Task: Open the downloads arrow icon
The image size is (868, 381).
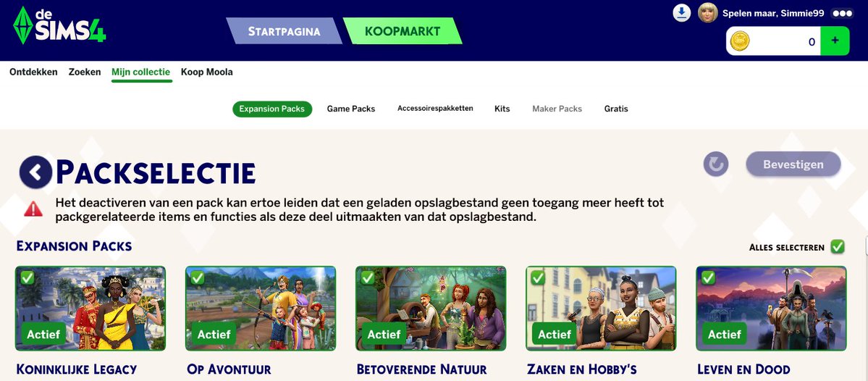Action: [682, 13]
